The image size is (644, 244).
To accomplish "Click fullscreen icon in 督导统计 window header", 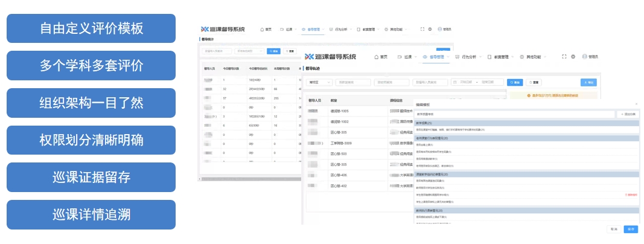I will 422,30.
